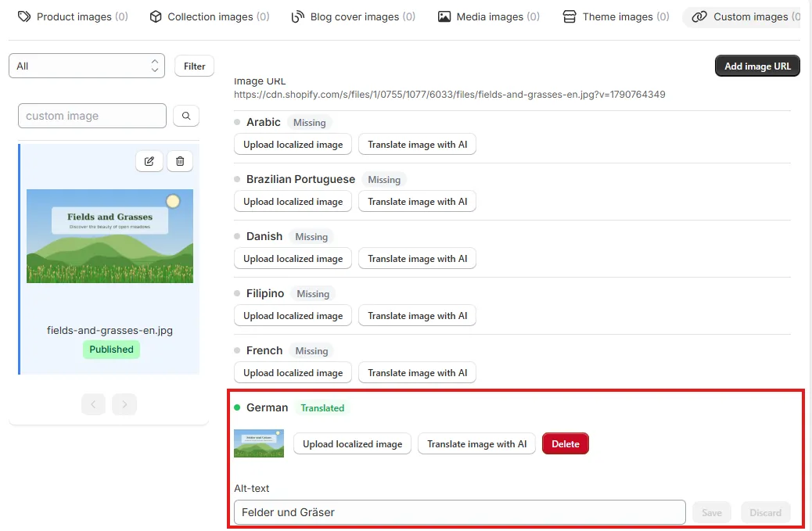Click the trash delete icon on image card
This screenshot has width=812, height=531.
pos(180,161)
